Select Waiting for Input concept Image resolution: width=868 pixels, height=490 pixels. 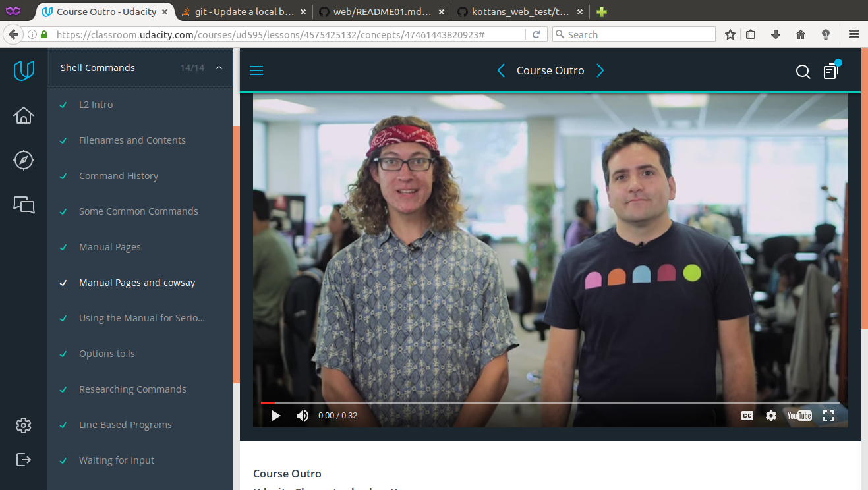[117, 460]
